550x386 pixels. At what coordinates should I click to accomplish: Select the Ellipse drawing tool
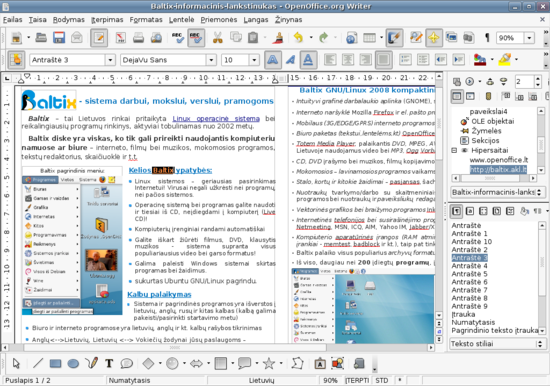[73, 363]
